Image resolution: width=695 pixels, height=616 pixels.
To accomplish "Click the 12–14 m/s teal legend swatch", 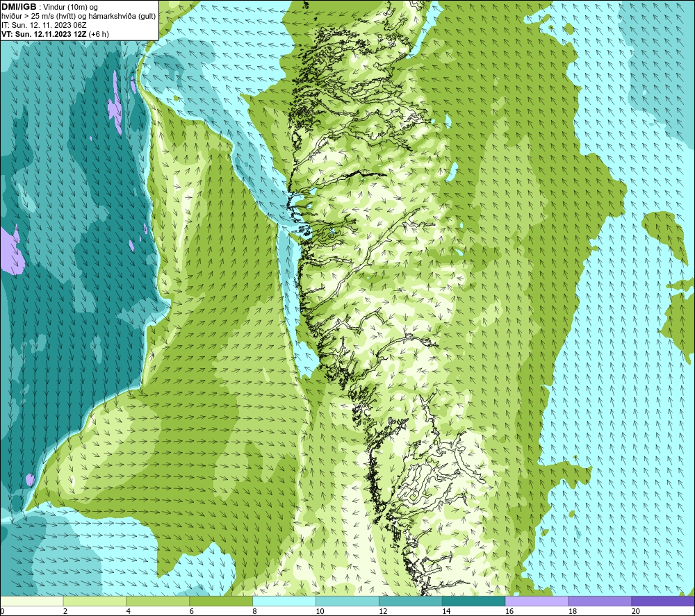I will coord(411,601).
